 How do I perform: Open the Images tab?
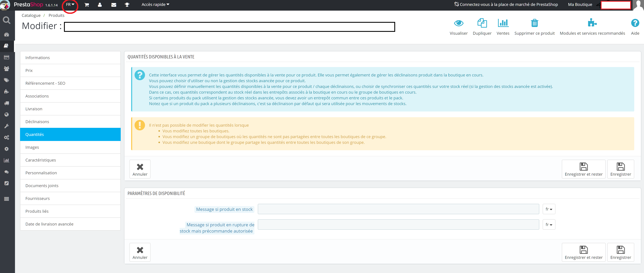tap(70, 147)
